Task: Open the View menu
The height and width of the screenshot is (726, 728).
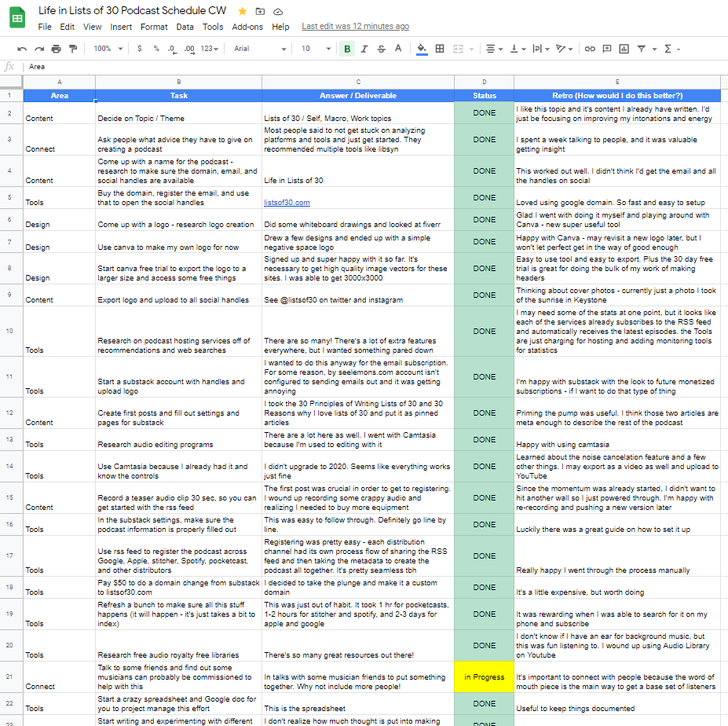Action: pyautogui.click(x=92, y=27)
